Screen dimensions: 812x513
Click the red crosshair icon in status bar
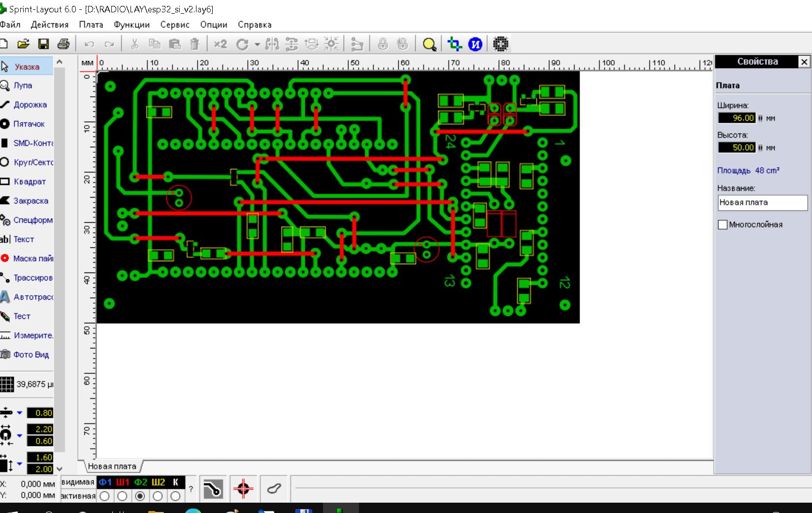243,489
